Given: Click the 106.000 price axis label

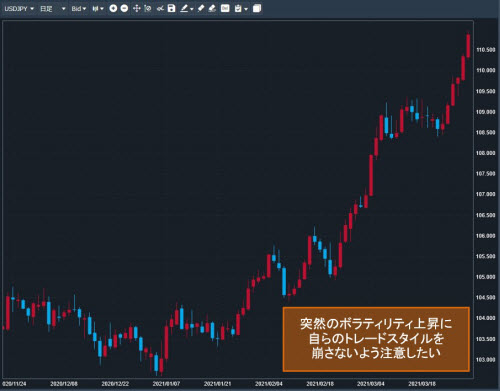Looking at the screenshot, I should pyautogui.click(x=486, y=236).
